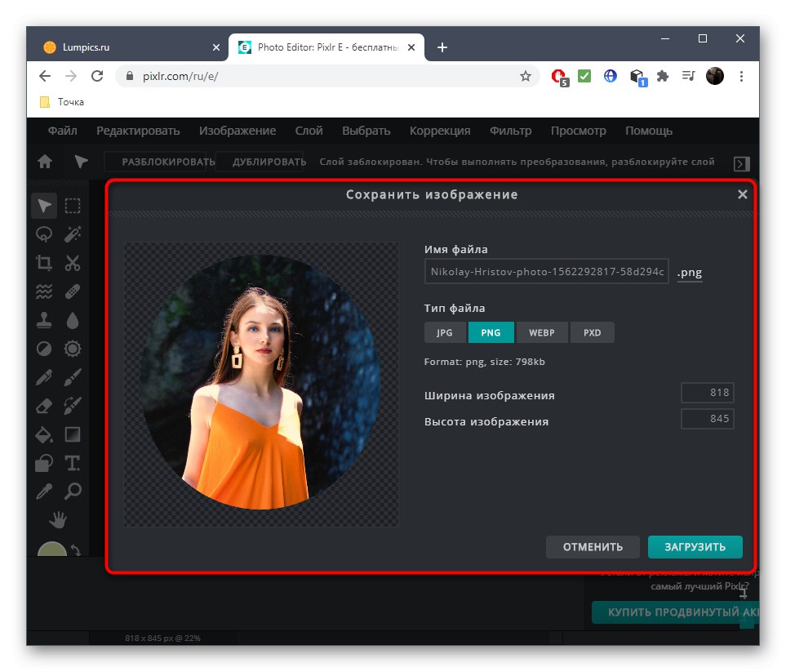Viewport: 786px width, 672px height.
Task: Open the Точка bookmarks folder
Action: [x=62, y=102]
